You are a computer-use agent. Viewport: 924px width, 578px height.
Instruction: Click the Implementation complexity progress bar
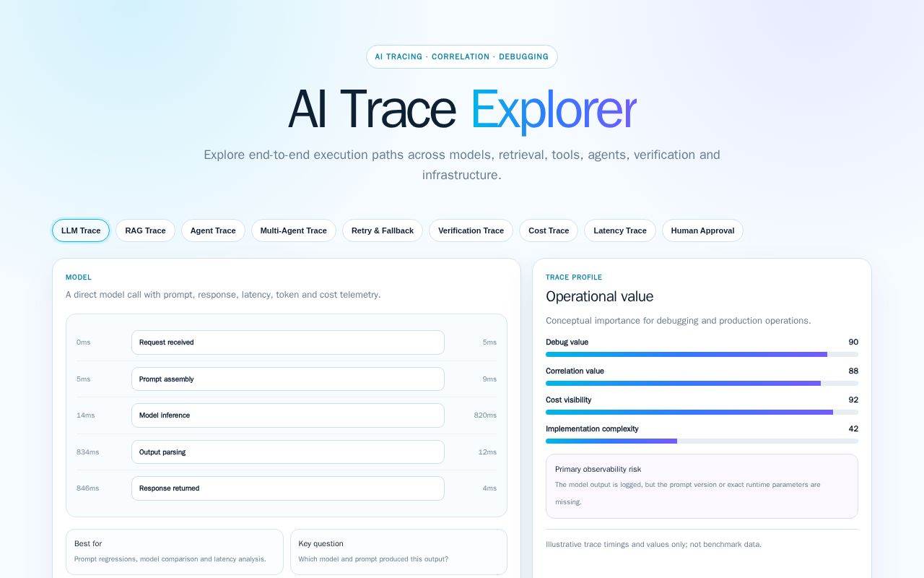pyautogui.click(x=702, y=441)
